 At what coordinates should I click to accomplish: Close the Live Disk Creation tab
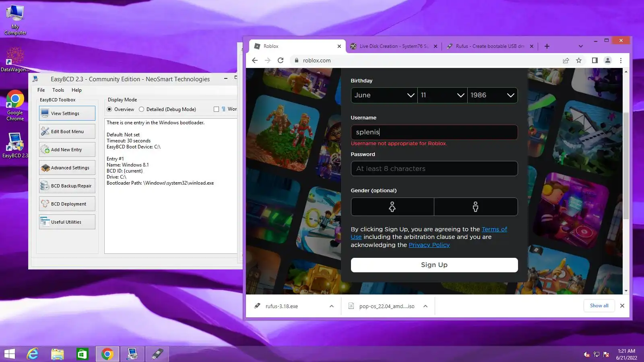pos(436,46)
